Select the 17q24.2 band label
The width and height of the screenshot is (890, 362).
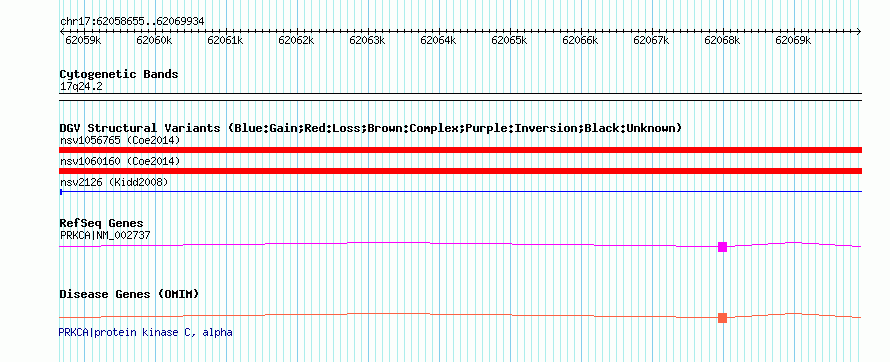[81, 87]
